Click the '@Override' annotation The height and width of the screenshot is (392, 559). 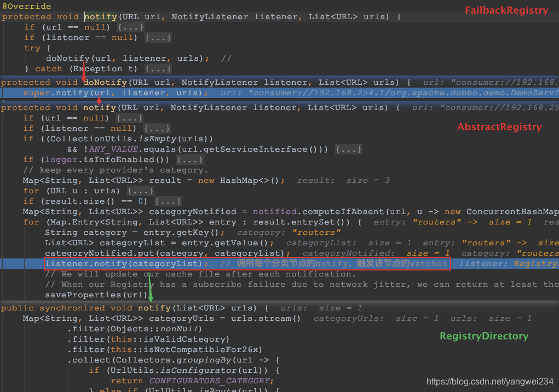click(x=27, y=6)
